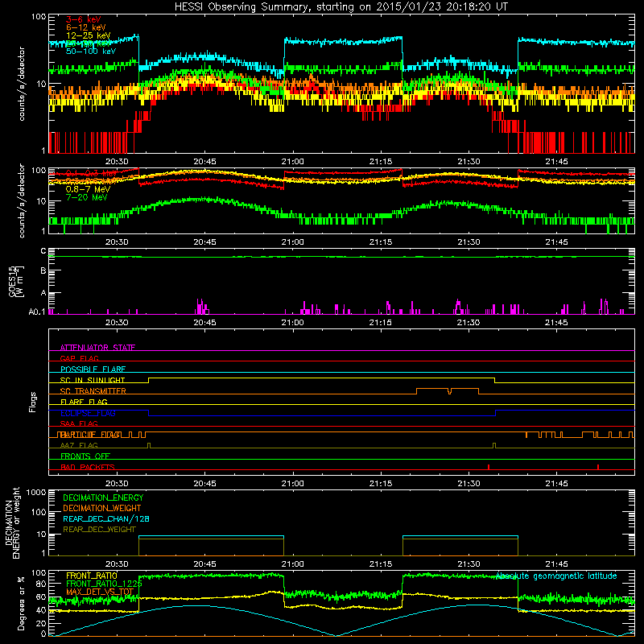
Task: Click the A0.1 tick label on GOES panel
Action: coord(37,312)
